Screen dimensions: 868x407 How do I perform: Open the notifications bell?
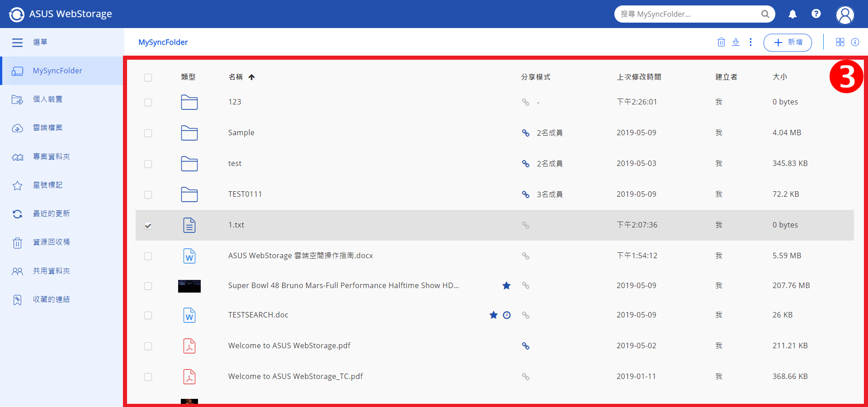click(x=793, y=14)
